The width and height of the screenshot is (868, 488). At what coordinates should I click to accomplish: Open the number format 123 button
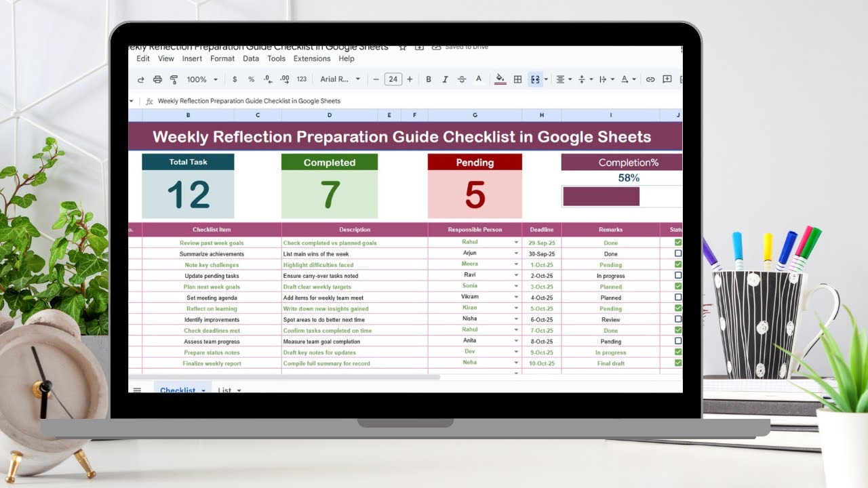[302, 79]
